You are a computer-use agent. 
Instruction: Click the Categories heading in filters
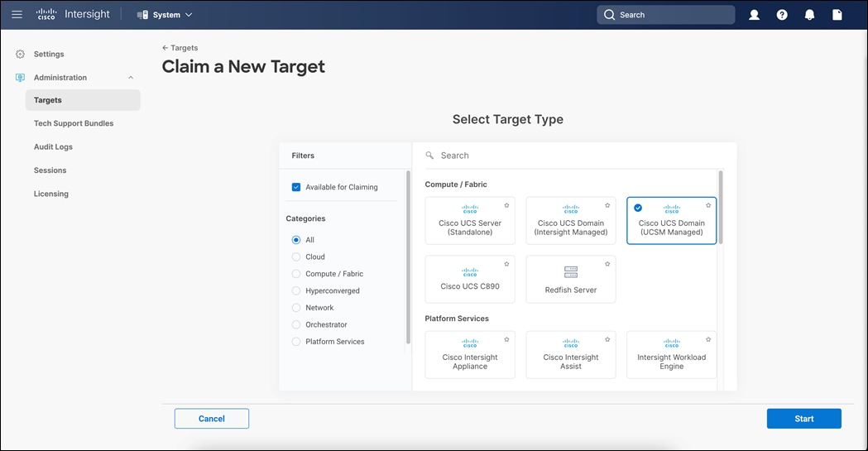(x=305, y=218)
